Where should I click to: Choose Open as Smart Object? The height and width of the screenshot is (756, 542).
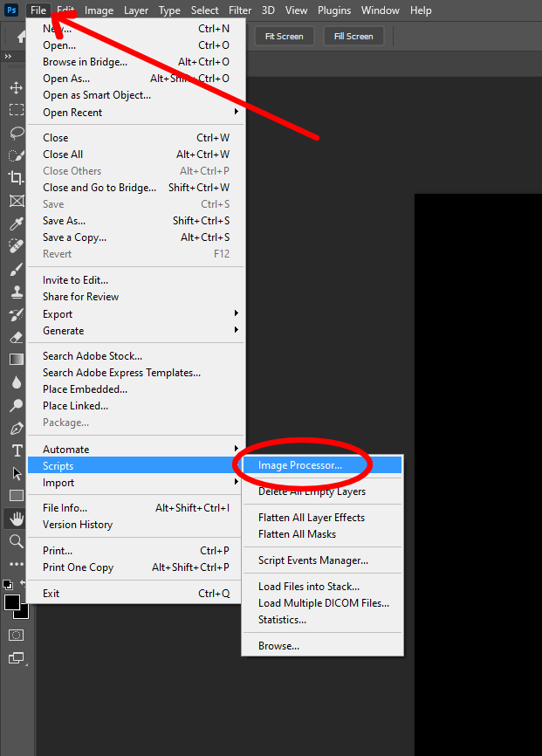pyautogui.click(x=135, y=95)
